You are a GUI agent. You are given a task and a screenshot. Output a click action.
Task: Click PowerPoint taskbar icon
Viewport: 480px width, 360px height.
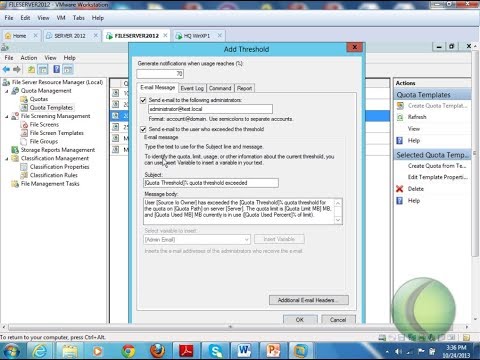click(274, 351)
